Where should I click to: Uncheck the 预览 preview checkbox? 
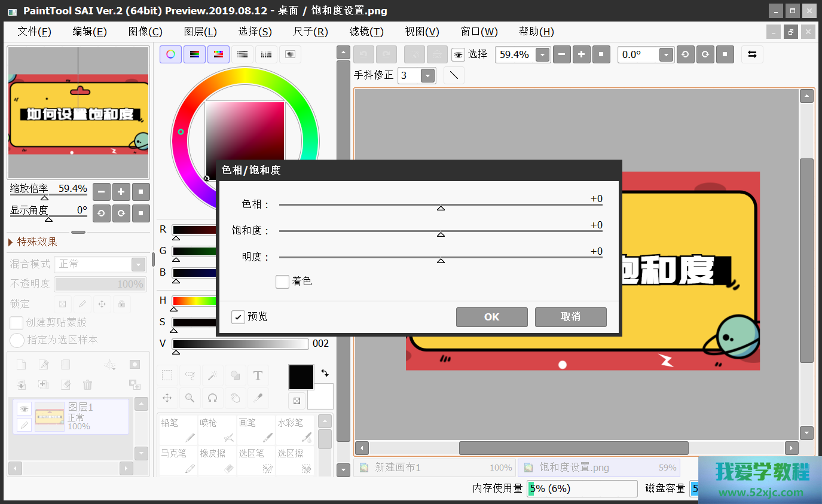[238, 317]
